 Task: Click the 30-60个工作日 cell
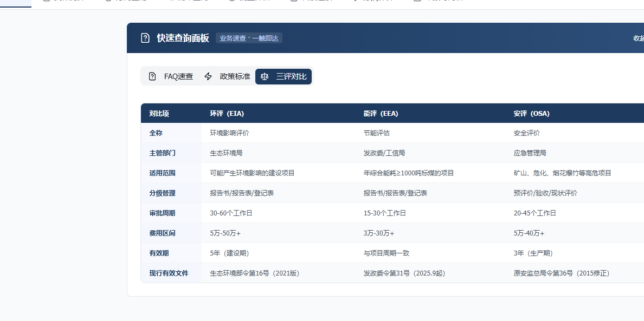231,213
